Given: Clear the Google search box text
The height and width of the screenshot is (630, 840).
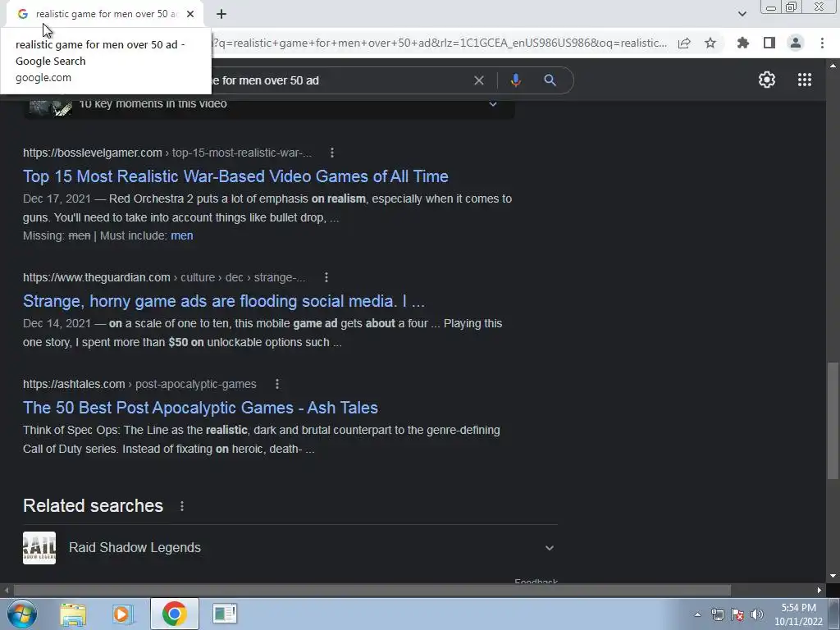Looking at the screenshot, I should (479, 80).
